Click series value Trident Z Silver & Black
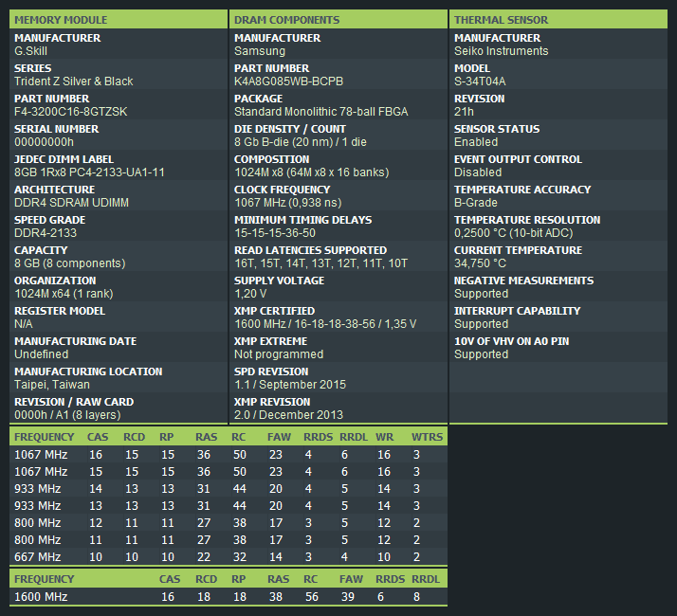Image resolution: width=677 pixels, height=616 pixels. tap(73, 82)
